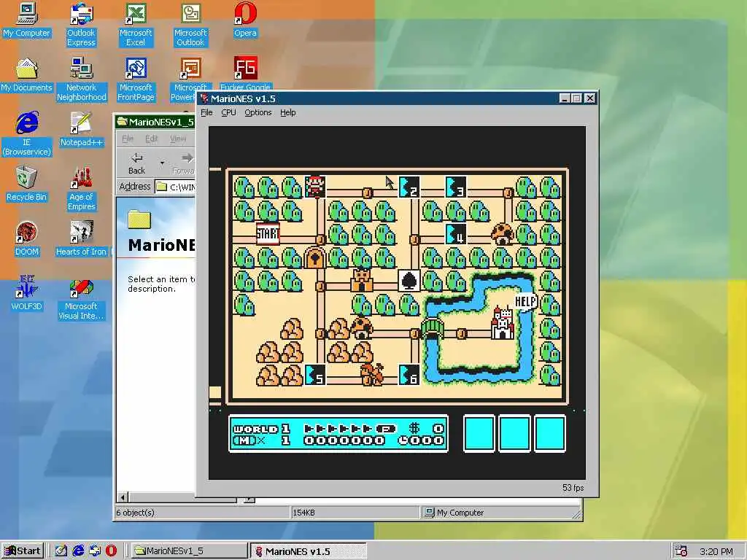Open Microsoft Visual InterDev shortcut
This screenshot has height=560, width=747.
[82, 298]
